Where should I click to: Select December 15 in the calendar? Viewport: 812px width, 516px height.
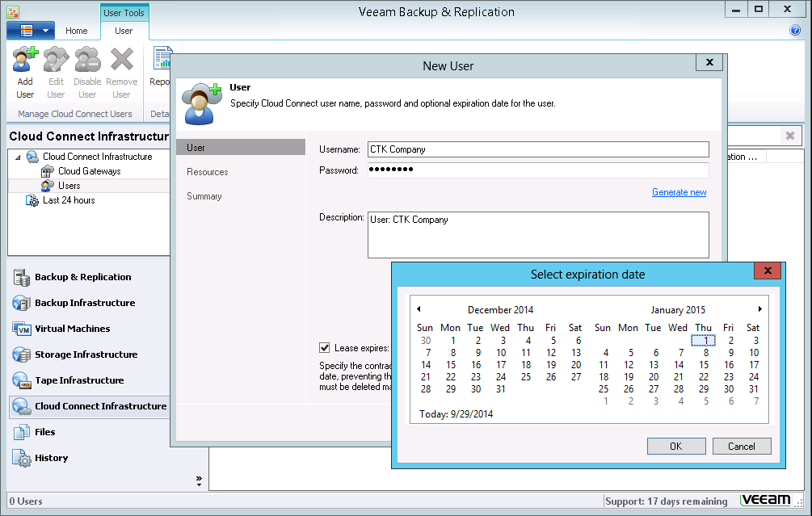point(451,364)
